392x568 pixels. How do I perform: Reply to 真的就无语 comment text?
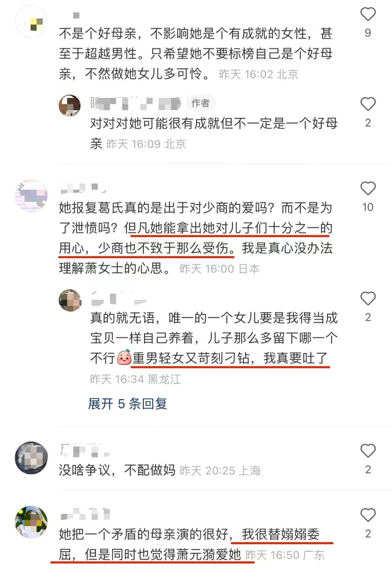pos(214,338)
